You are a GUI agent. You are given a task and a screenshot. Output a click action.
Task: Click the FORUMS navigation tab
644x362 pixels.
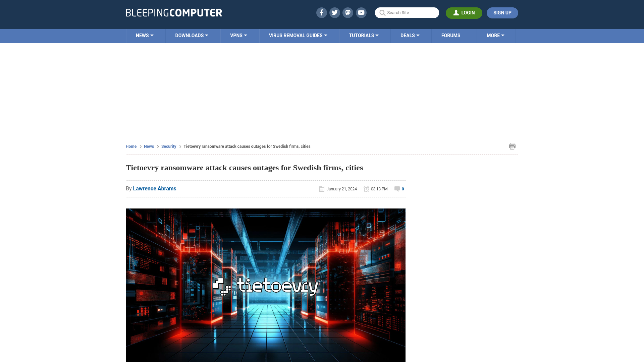coord(450,35)
